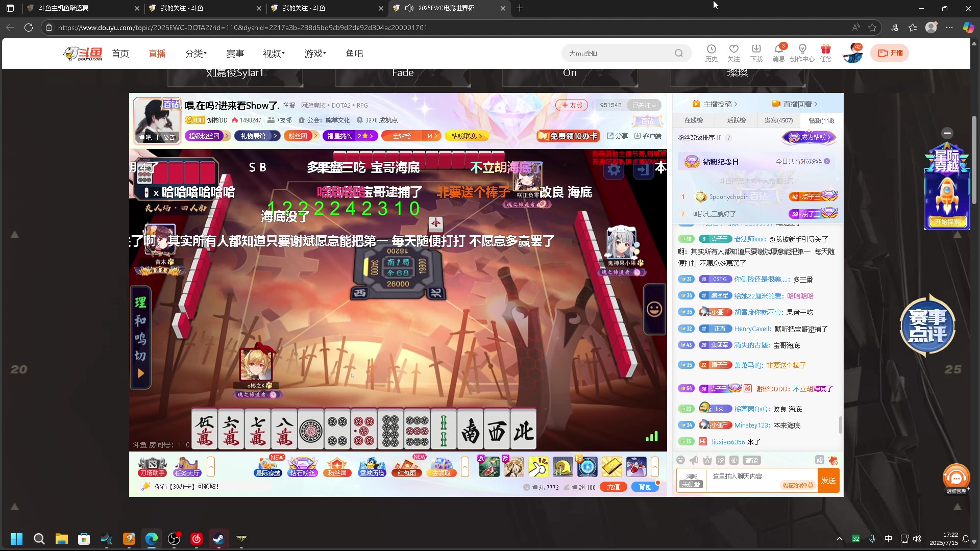The height and width of the screenshot is (551, 980).
Task: Expand the 视频 dropdown menu
Action: pos(274,54)
